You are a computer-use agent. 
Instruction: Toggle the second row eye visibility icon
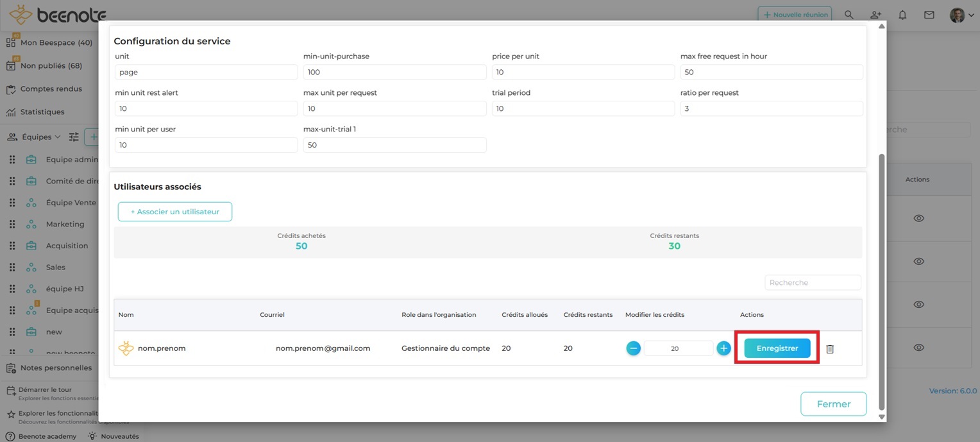point(918,262)
